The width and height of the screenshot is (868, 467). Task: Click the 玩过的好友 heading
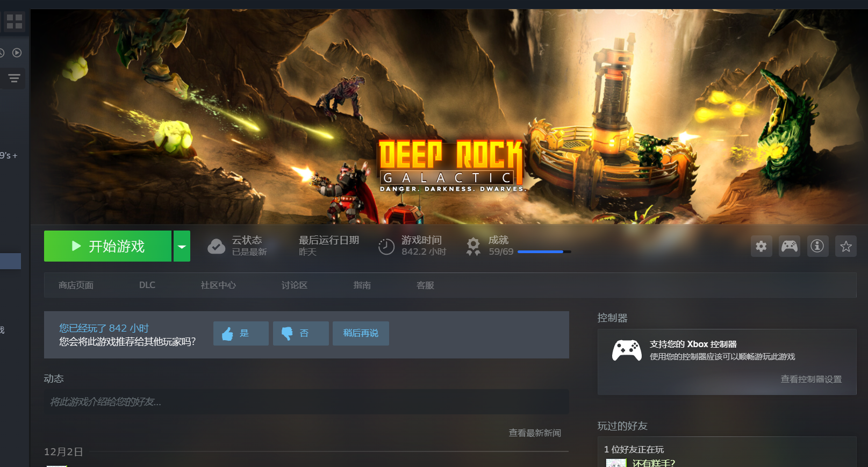coord(622,426)
